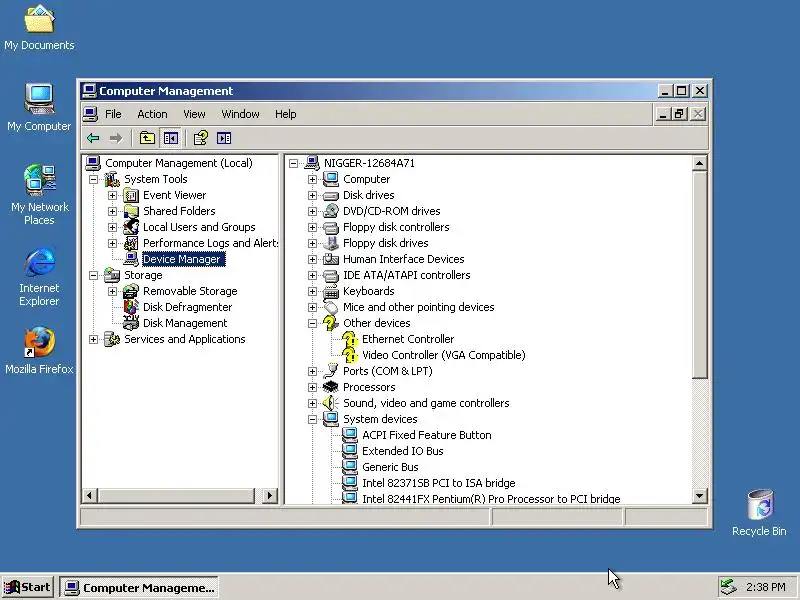Select Extended IO Bus device
800x600 pixels.
click(403, 451)
